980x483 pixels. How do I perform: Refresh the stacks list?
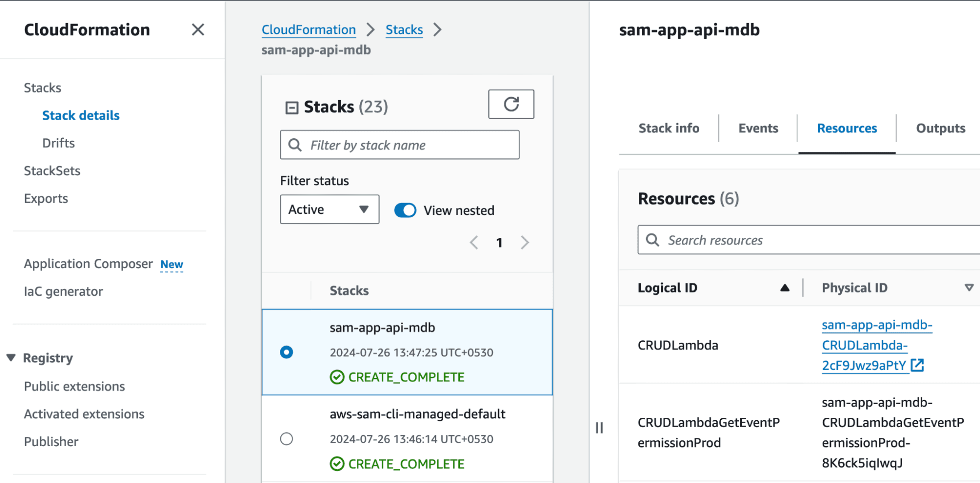point(511,104)
